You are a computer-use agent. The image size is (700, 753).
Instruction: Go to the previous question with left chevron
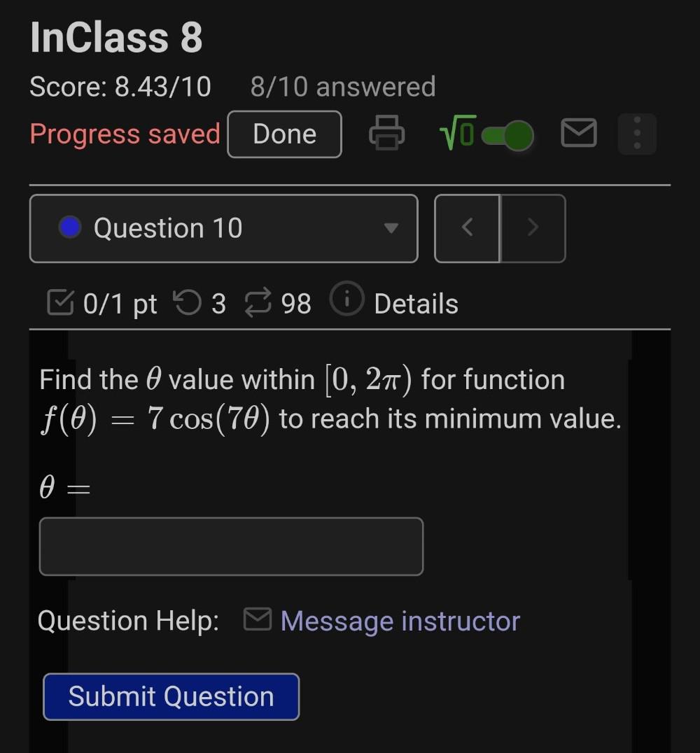point(467,228)
